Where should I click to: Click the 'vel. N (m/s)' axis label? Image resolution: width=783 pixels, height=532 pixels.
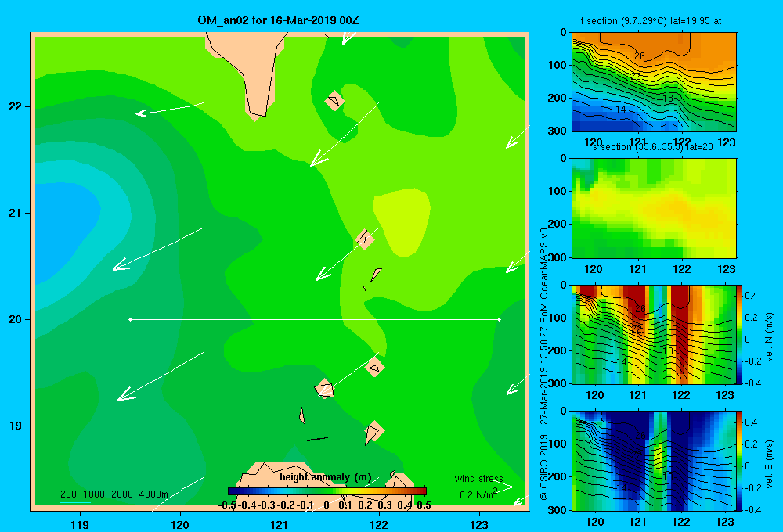(769, 337)
